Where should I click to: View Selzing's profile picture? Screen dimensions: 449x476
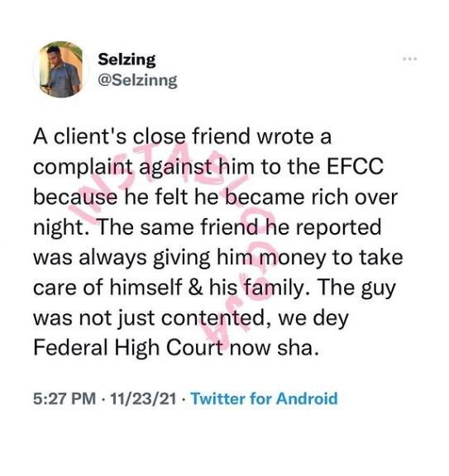pyautogui.click(x=61, y=69)
